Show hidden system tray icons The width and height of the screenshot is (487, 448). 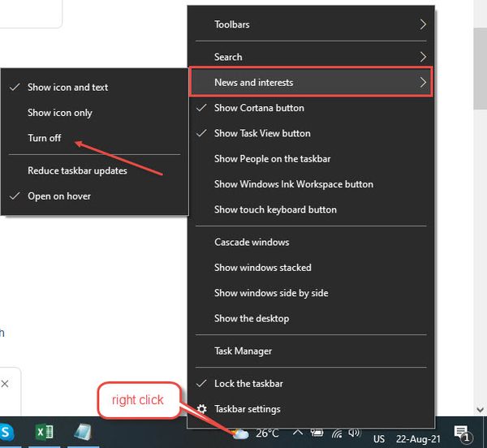tap(299, 433)
